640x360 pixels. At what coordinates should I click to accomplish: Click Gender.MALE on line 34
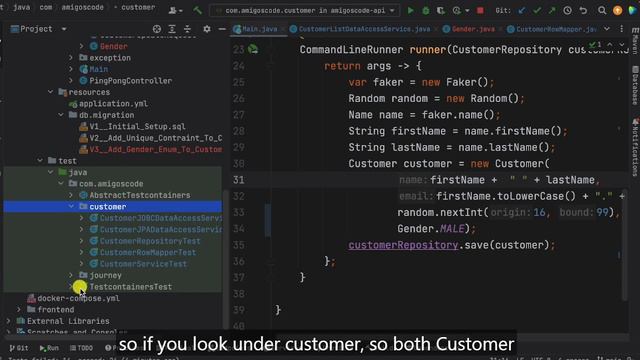point(431,229)
